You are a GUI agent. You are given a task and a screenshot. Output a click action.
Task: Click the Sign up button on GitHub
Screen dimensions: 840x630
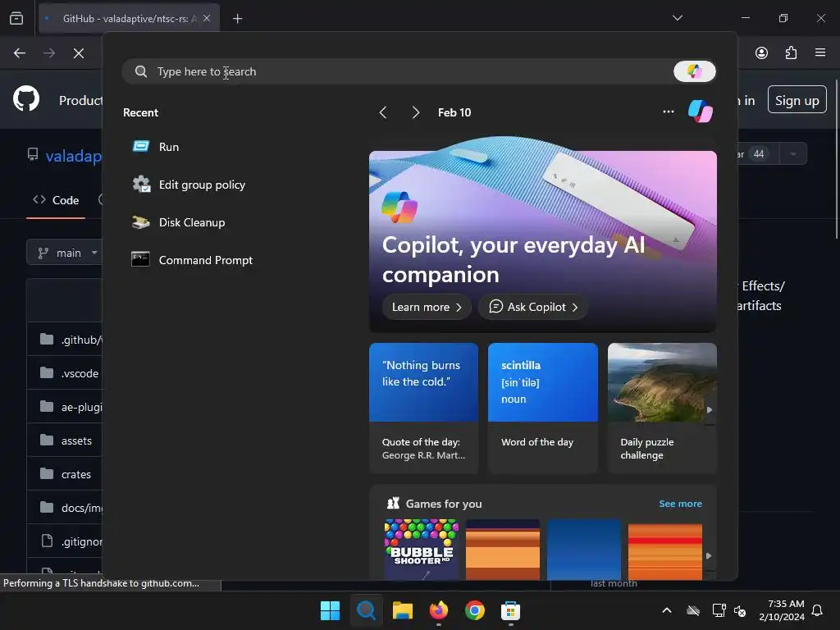tap(797, 100)
